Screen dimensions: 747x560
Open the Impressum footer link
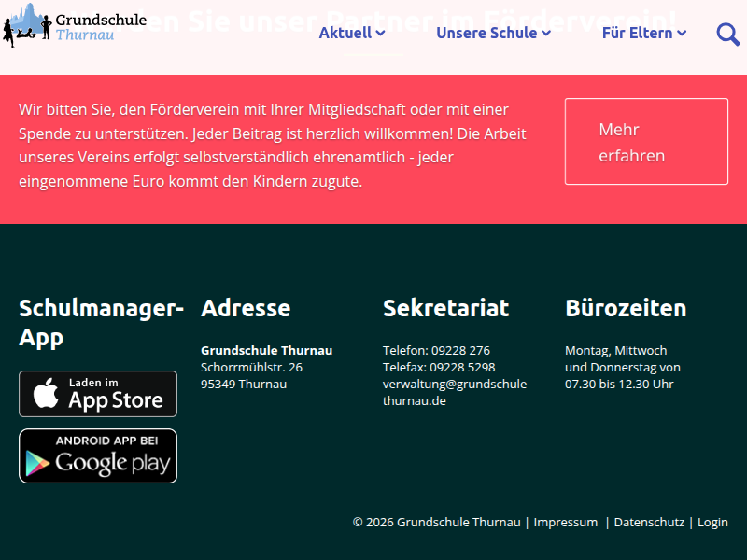click(565, 522)
